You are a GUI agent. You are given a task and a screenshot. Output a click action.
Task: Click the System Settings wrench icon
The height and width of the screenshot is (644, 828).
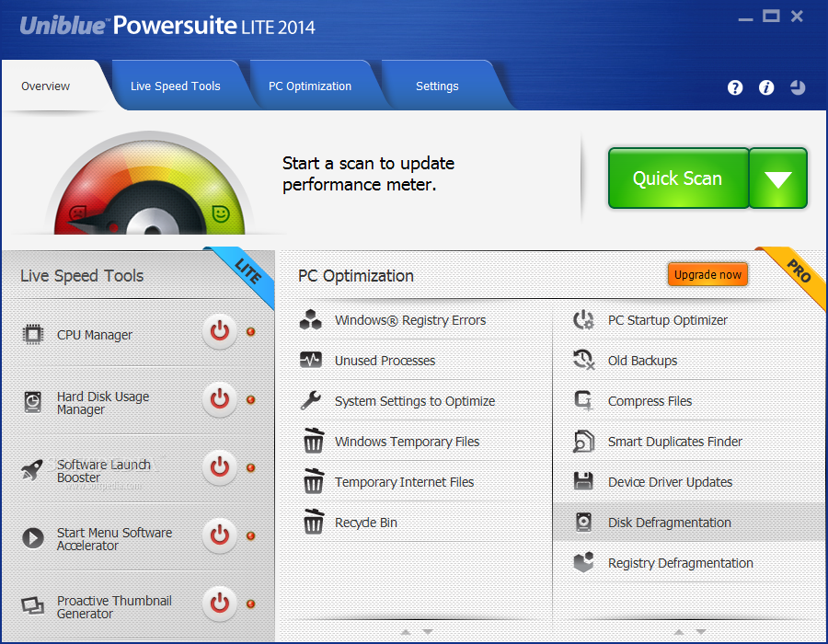pos(311,400)
